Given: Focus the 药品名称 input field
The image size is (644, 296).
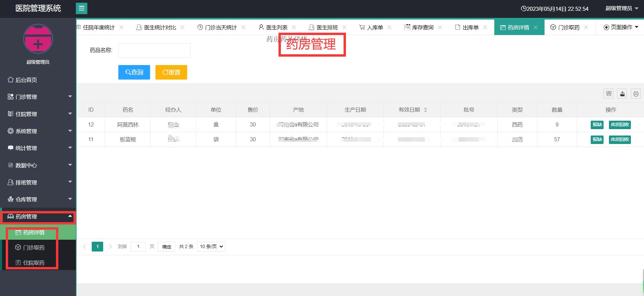Looking at the screenshot, I should coord(154,50).
